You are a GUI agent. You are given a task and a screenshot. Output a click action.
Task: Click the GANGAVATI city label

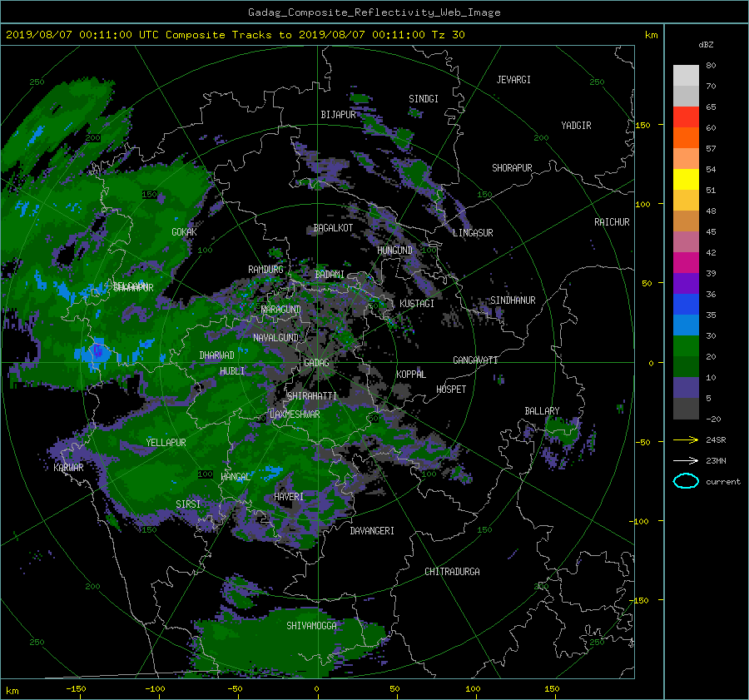(475, 360)
